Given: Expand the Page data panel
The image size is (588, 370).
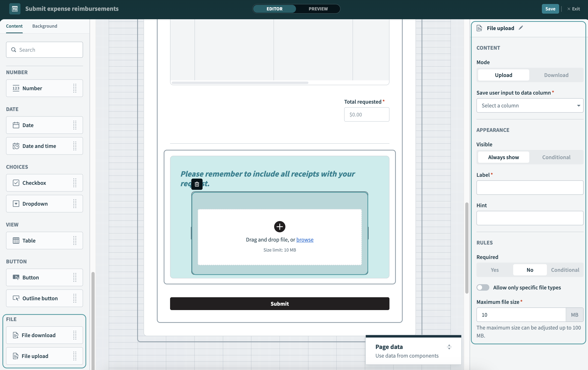Looking at the screenshot, I should (449, 347).
